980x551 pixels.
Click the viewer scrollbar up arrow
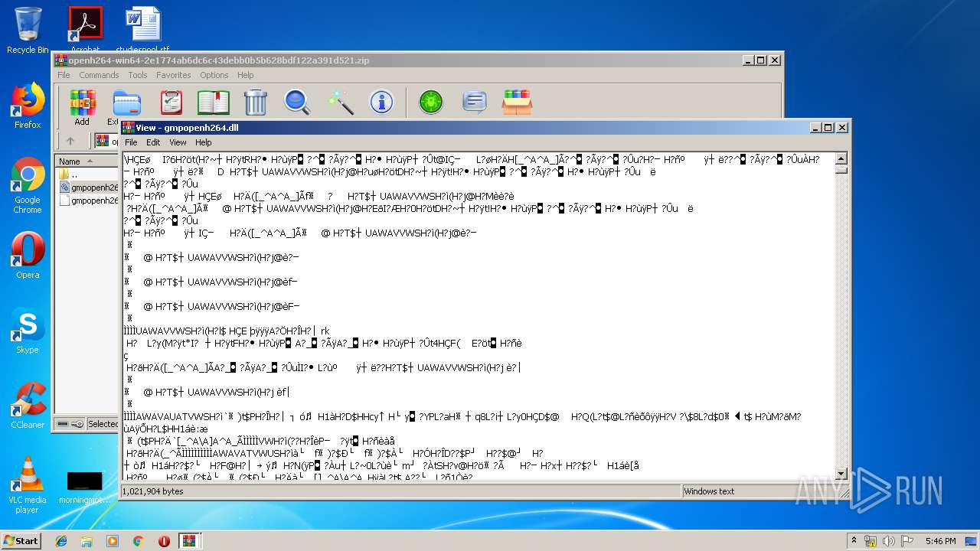(841, 158)
